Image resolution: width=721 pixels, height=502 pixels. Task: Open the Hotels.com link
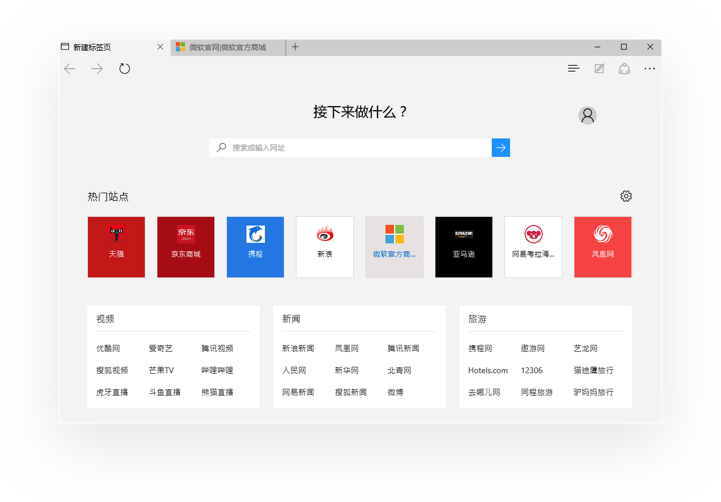click(x=488, y=371)
